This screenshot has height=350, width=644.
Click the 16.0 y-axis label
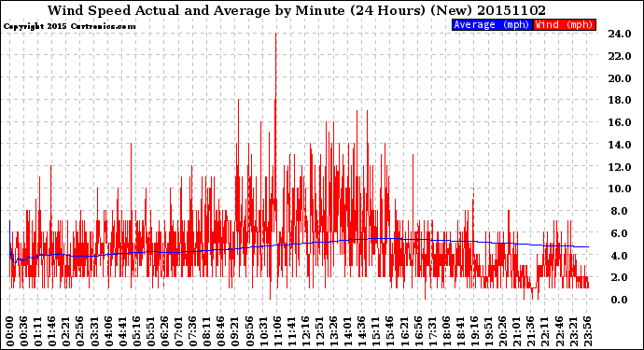[x=620, y=122]
